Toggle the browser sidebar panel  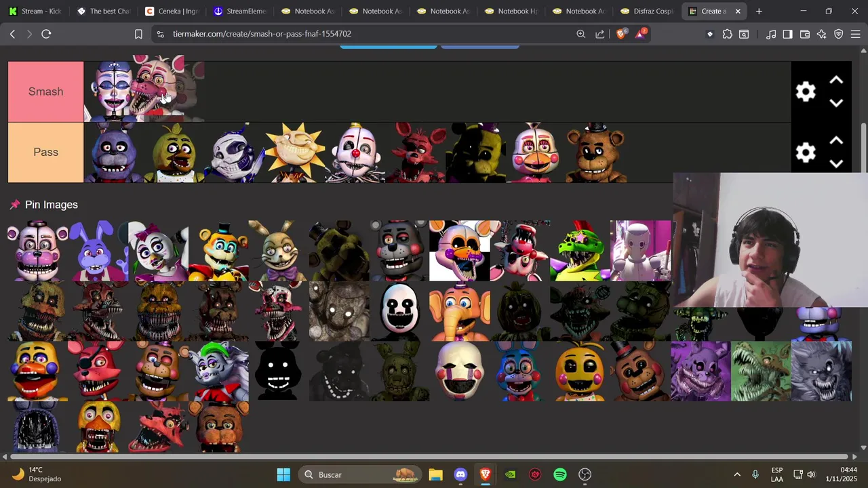[788, 34]
